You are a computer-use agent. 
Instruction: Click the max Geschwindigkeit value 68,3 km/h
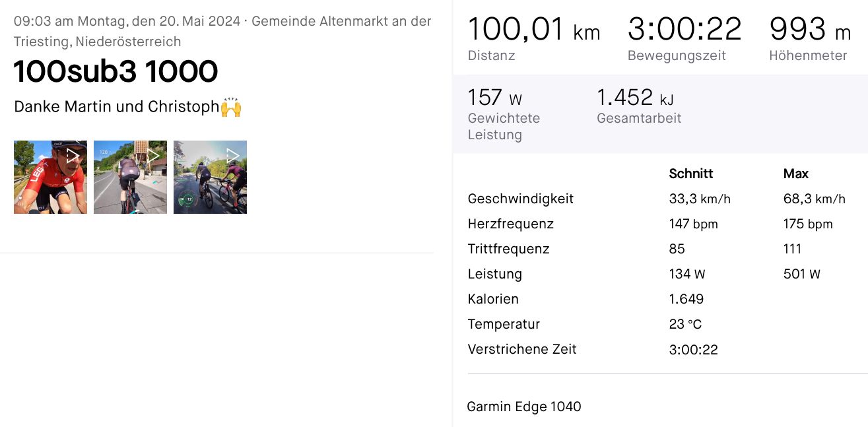(x=814, y=199)
